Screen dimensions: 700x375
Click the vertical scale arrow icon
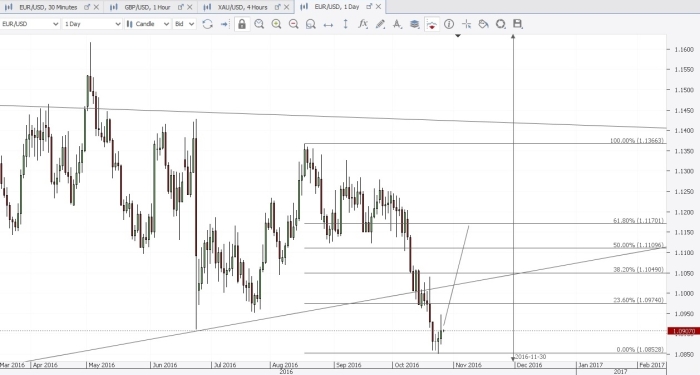click(x=345, y=24)
